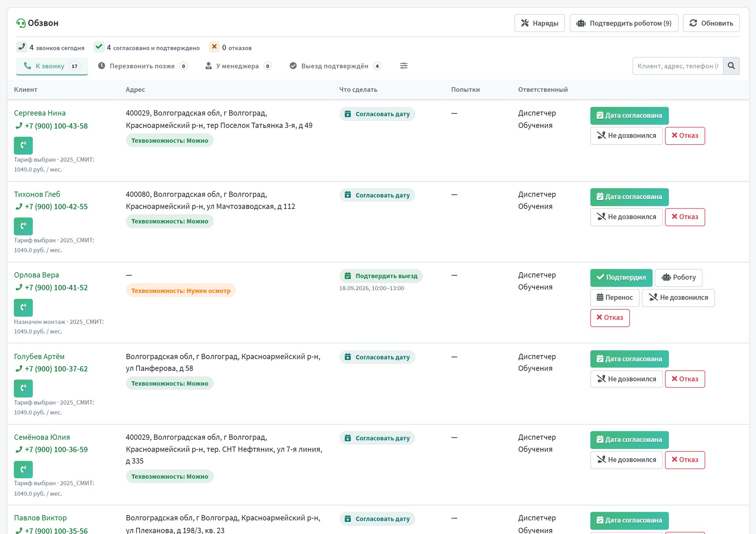The width and height of the screenshot is (756, 534).
Task: Mark Дата согласована for Павлов Виктор
Action: (629, 520)
